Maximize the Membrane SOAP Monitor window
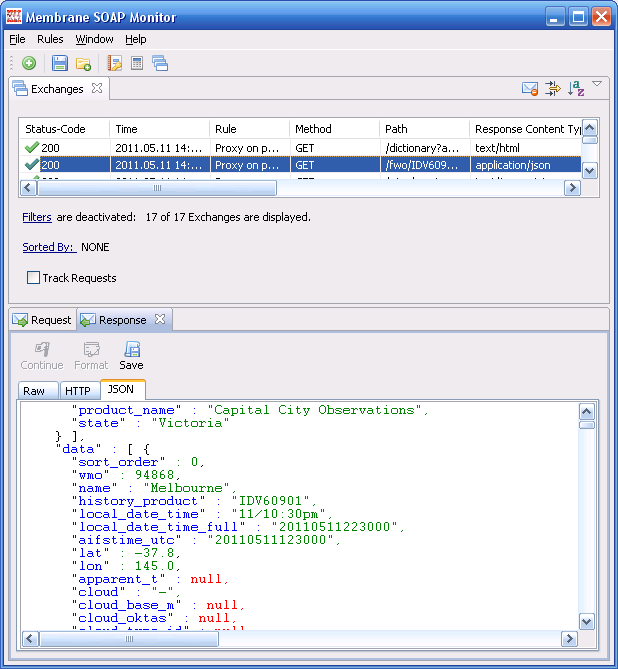This screenshot has height=669, width=618. pos(578,17)
